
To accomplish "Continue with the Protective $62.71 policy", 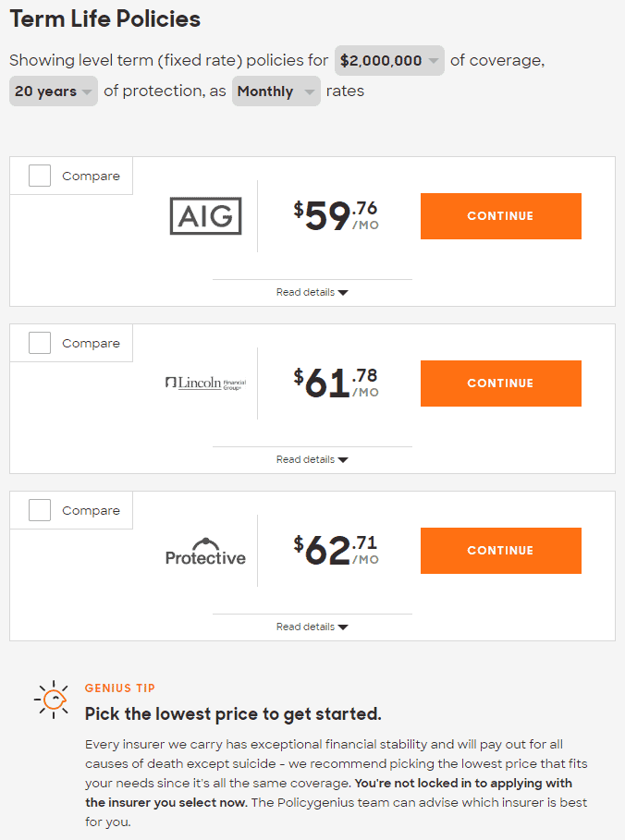I will coord(500,551).
